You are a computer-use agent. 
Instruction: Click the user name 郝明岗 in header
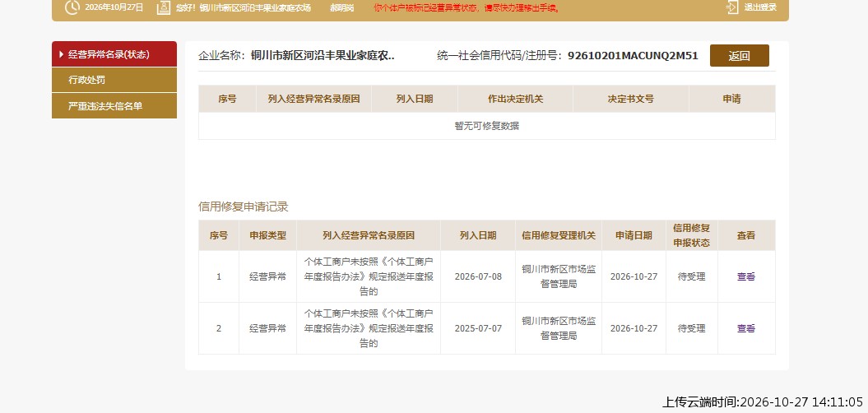coord(341,7)
